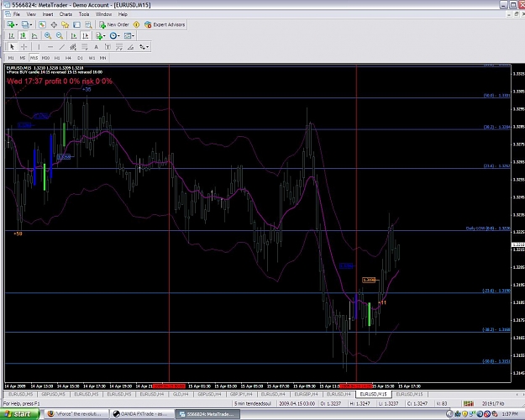
Task: Switch to H1 timeframe
Action: [x=57, y=58]
